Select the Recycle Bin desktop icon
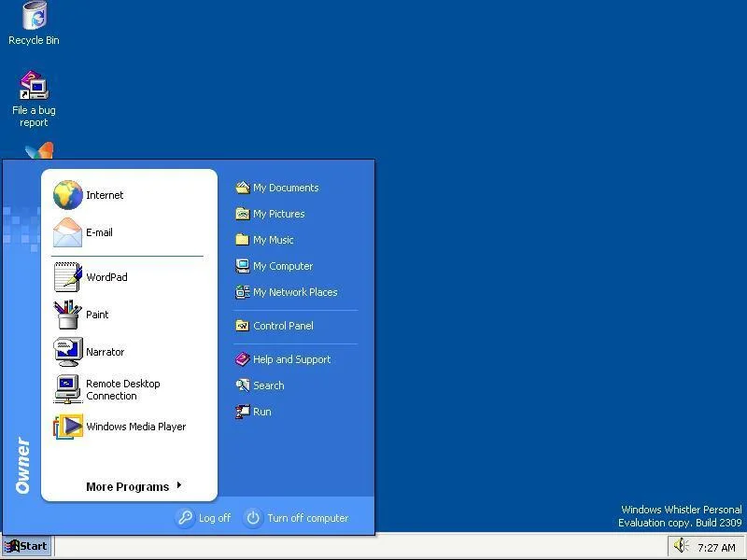The image size is (747, 560). 35,16
